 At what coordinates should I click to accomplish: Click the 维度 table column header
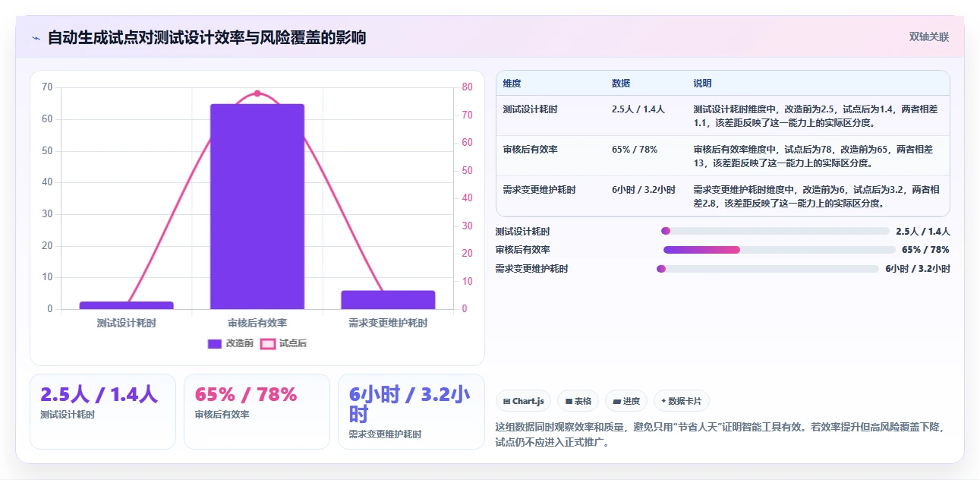pos(512,83)
